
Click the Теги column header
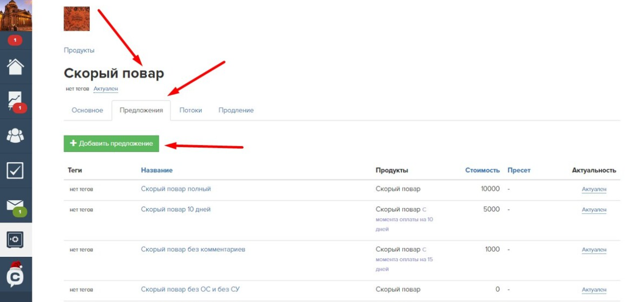pos(75,170)
